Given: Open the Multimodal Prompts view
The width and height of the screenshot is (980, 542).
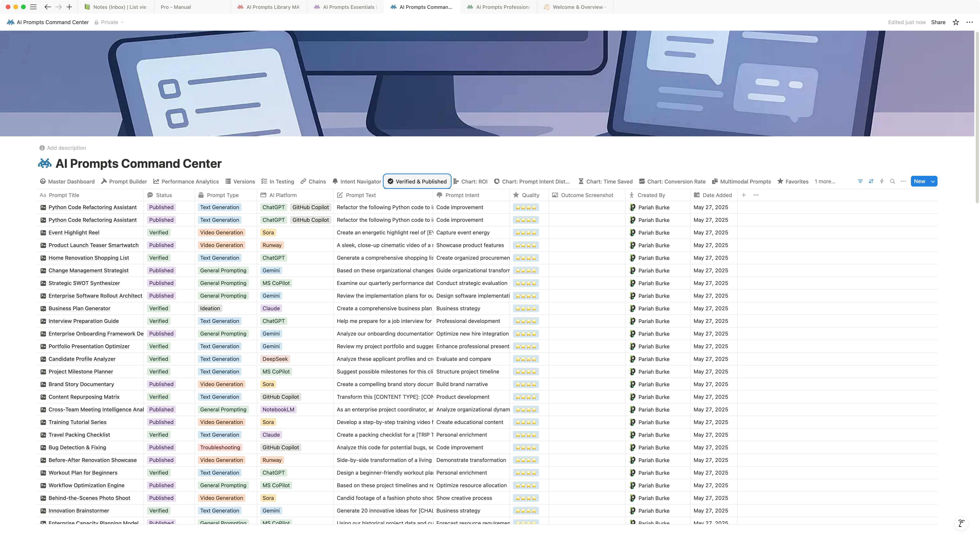Looking at the screenshot, I should 741,181.
